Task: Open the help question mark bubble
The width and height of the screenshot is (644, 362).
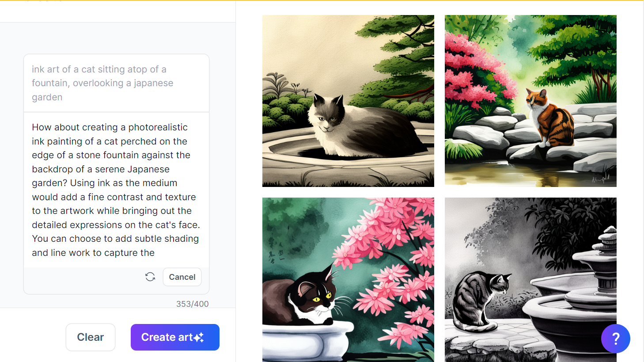Action: point(615,339)
